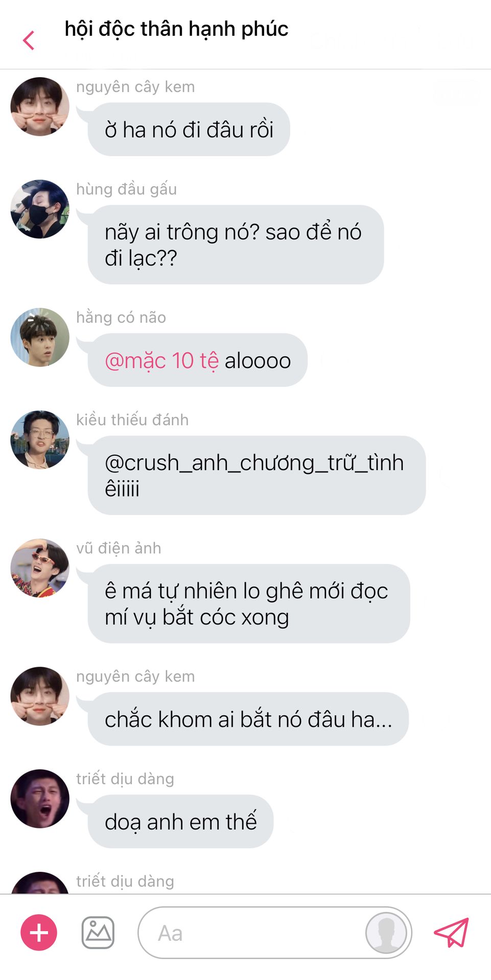The height and width of the screenshot is (980, 491).
Task: Tap the @crush_anh_chương_trữ_tình message bubble
Action: point(256,475)
